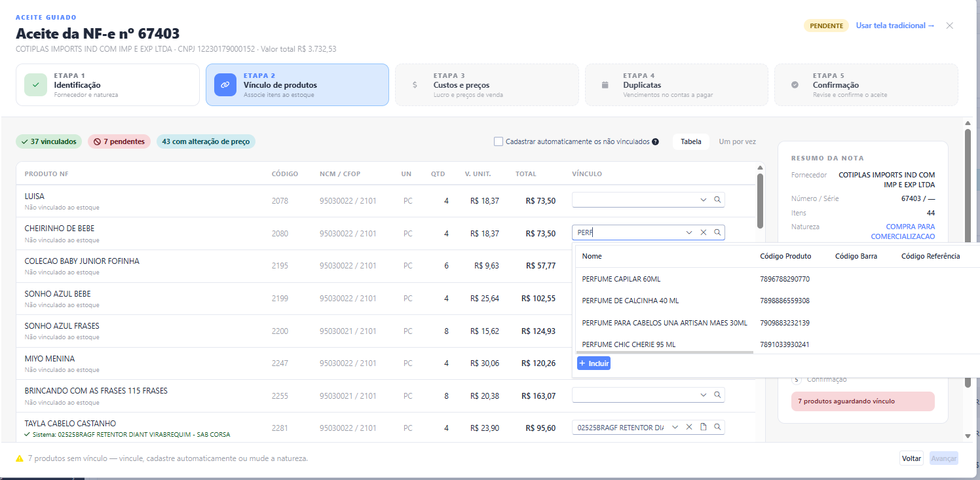The height and width of the screenshot is (480, 980).
Task: Clear the PERF search text with the X
Action: (x=704, y=232)
